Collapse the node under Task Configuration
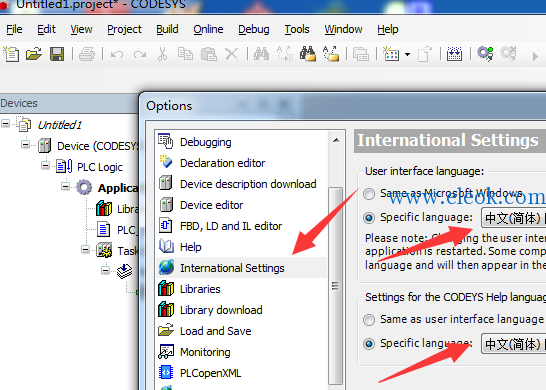546x390 pixels. (106, 270)
